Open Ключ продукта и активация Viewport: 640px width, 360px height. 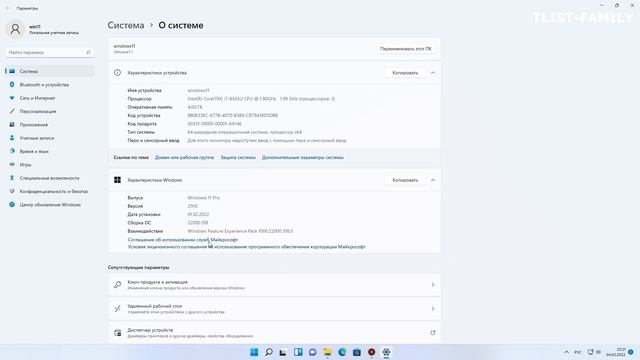(274, 284)
